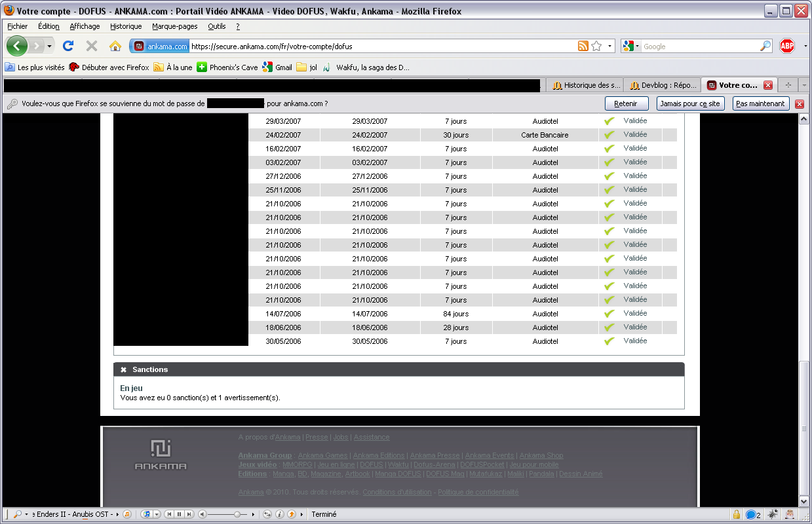The width and height of the screenshot is (812, 524).
Task: Reload the page with the blue refresh icon
Action: (68, 46)
